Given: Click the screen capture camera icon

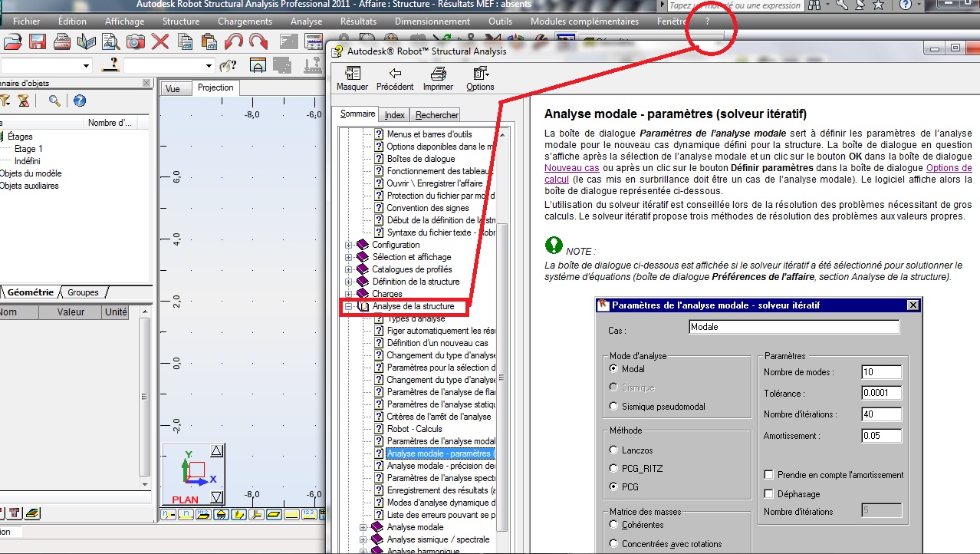Looking at the screenshot, I should click(136, 41).
